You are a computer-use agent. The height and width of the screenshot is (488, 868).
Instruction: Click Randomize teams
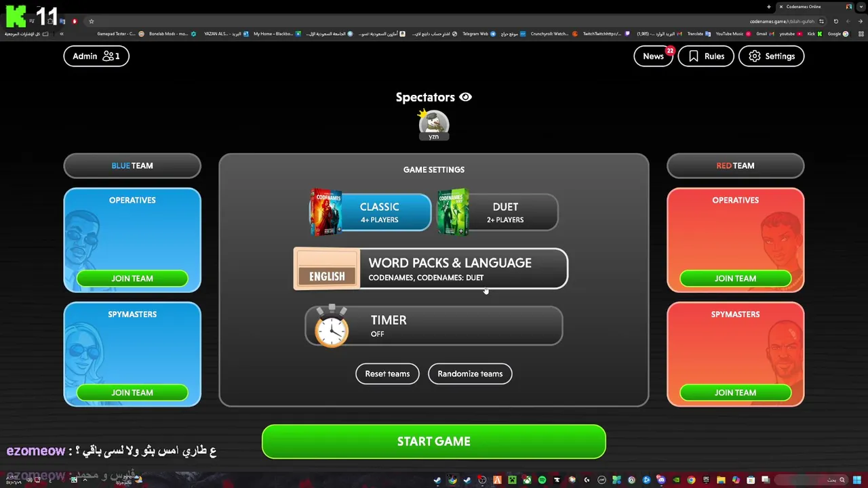(470, 373)
